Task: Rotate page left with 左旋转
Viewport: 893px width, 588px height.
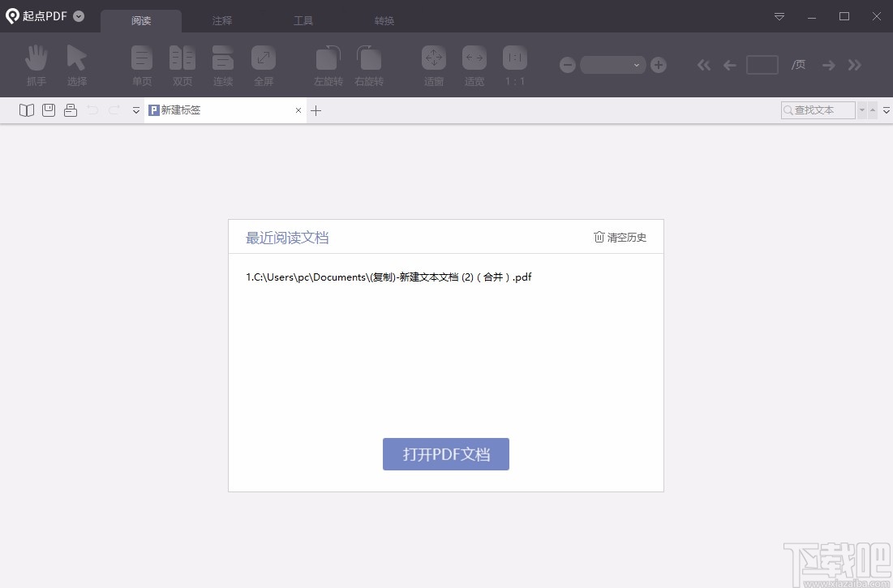Action: click(x=328, y=64)
